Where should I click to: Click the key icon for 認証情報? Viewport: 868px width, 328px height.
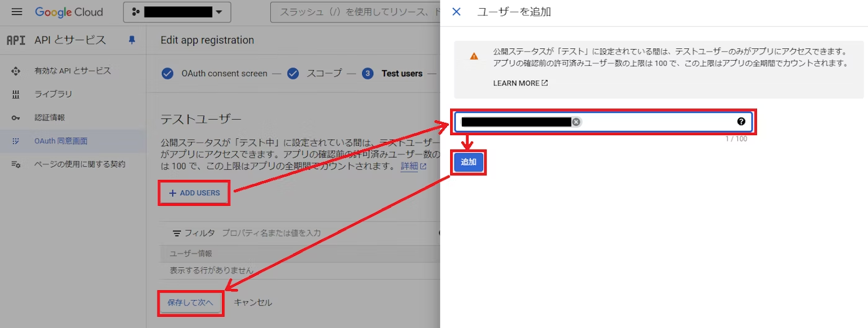point(16,118)
